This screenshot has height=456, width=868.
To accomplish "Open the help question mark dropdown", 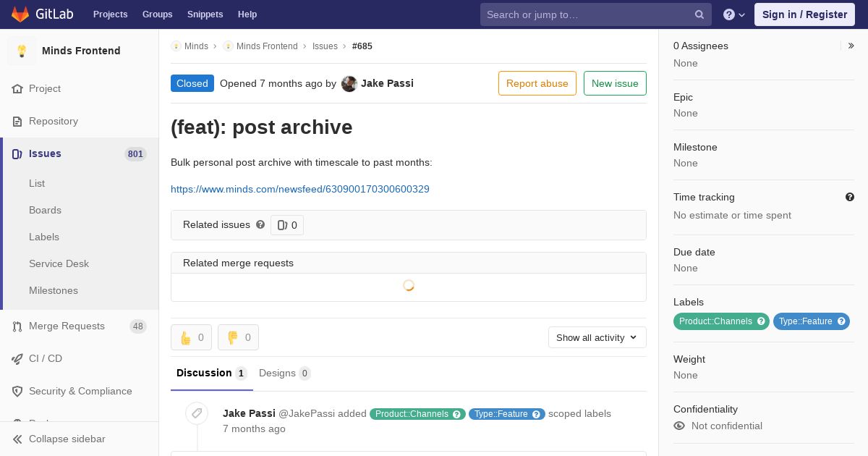I will (x=734, y=14).
